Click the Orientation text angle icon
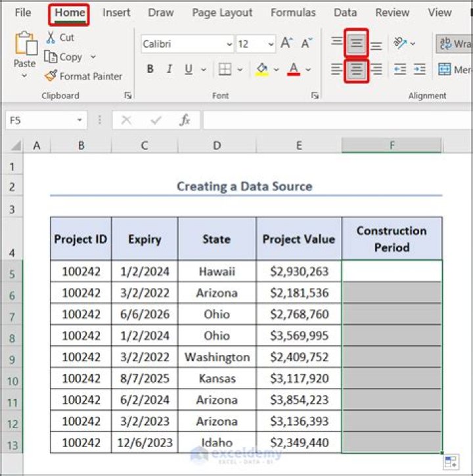This screenshot has width=473, height=476. pos(399,44)
